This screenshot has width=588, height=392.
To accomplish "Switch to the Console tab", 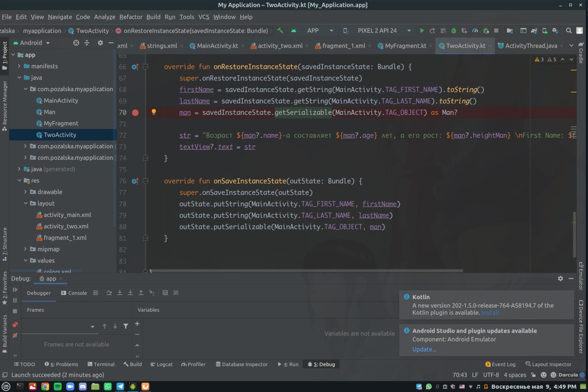I will [74, 293].
